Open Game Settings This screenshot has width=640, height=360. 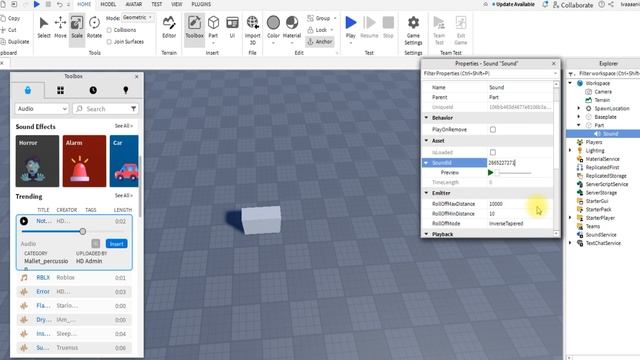[x=413, y=30]
